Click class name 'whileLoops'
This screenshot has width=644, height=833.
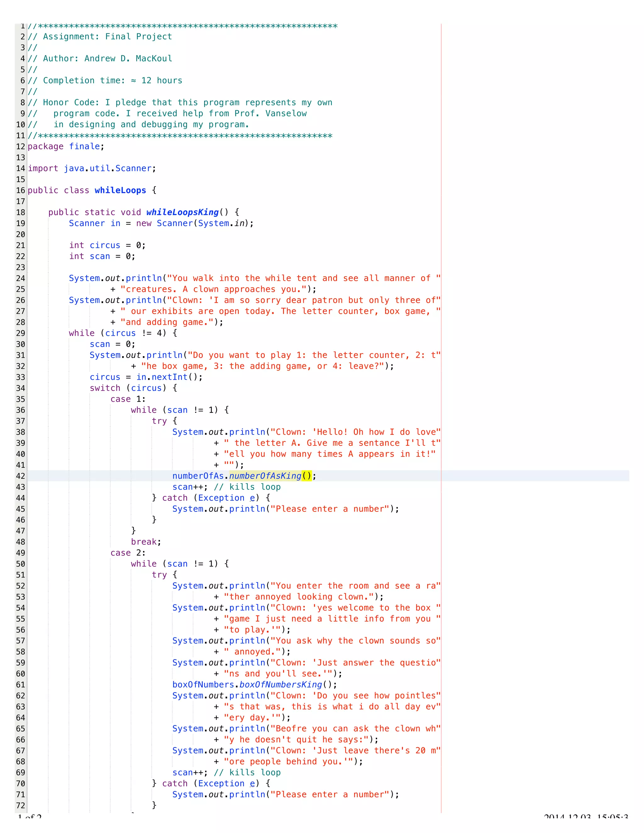[120, 191]
